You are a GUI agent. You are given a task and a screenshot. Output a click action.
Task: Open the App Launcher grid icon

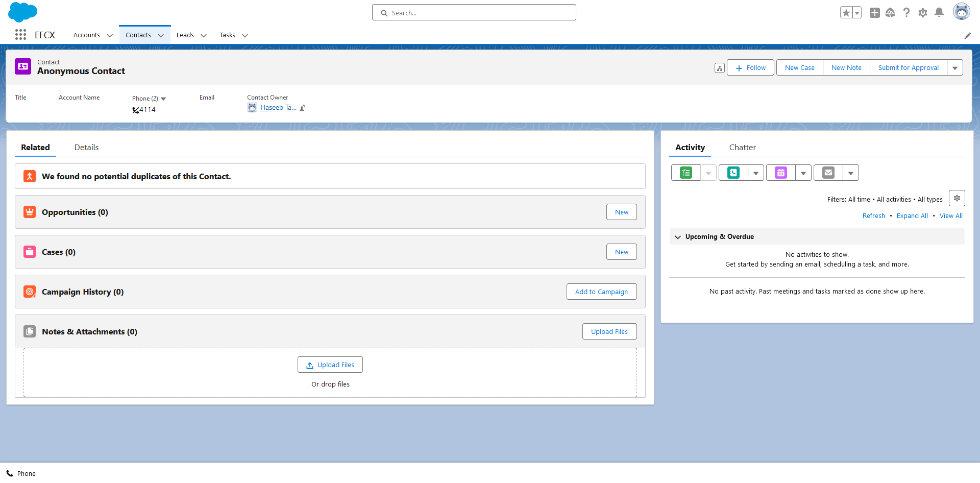click(x=20, y=35)
